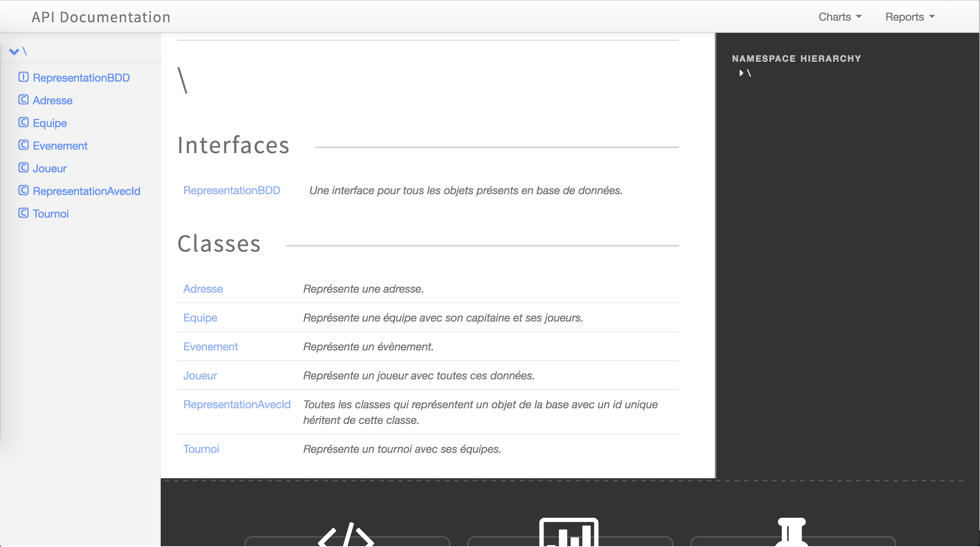Open RepresentationAvecId link in Classes table
This screenshot has height=547, width=980.
click(237, 404)
